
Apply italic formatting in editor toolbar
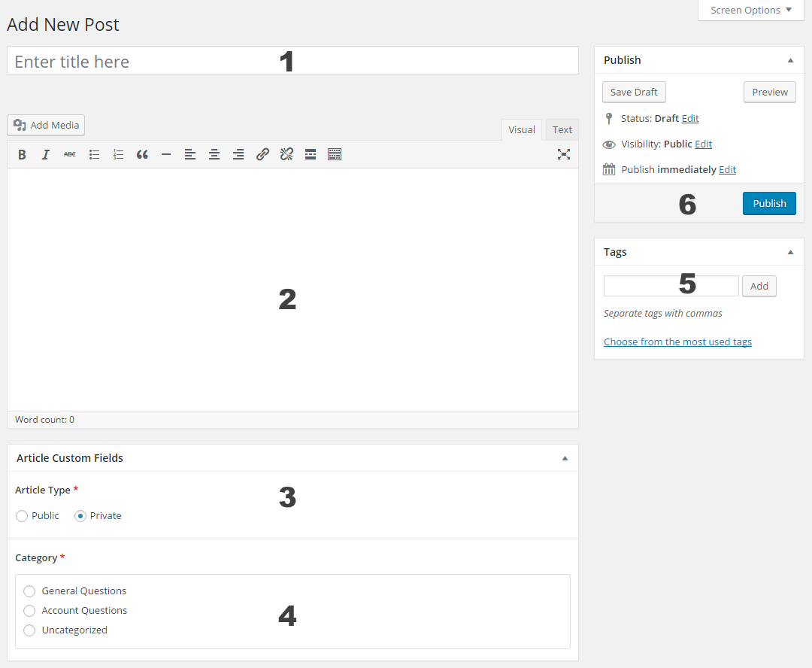(x=46, y=154)
